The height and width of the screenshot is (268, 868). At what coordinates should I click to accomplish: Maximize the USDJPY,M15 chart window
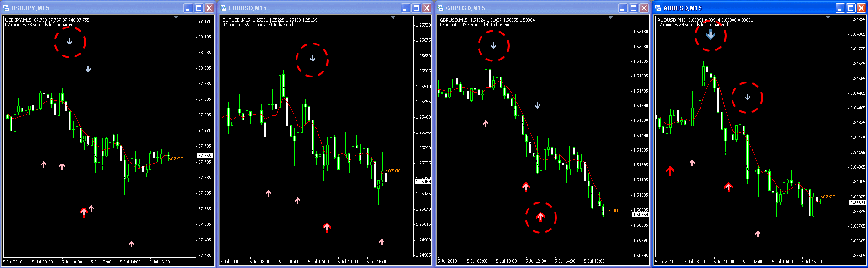(x=199, y=8)
